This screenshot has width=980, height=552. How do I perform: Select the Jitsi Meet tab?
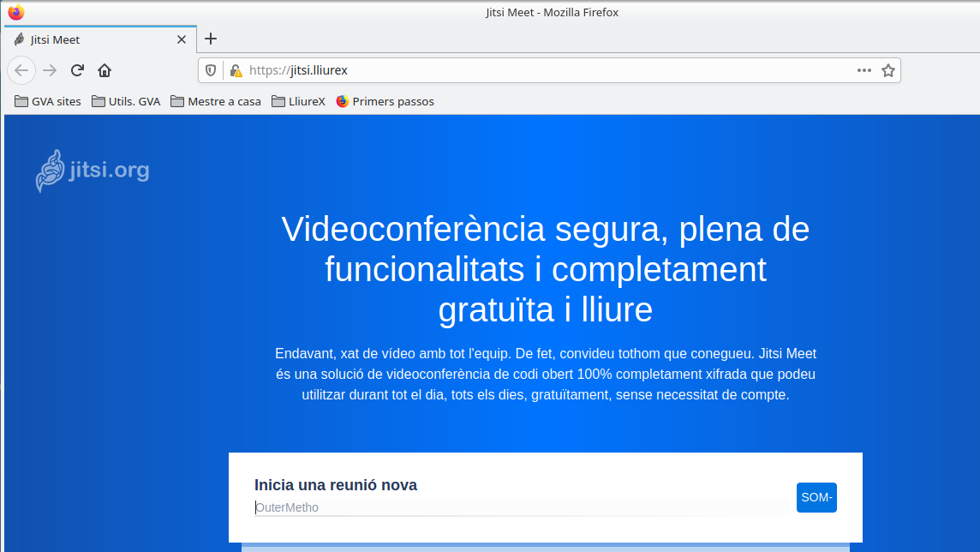pyautogui.click(x=100, y=39)
